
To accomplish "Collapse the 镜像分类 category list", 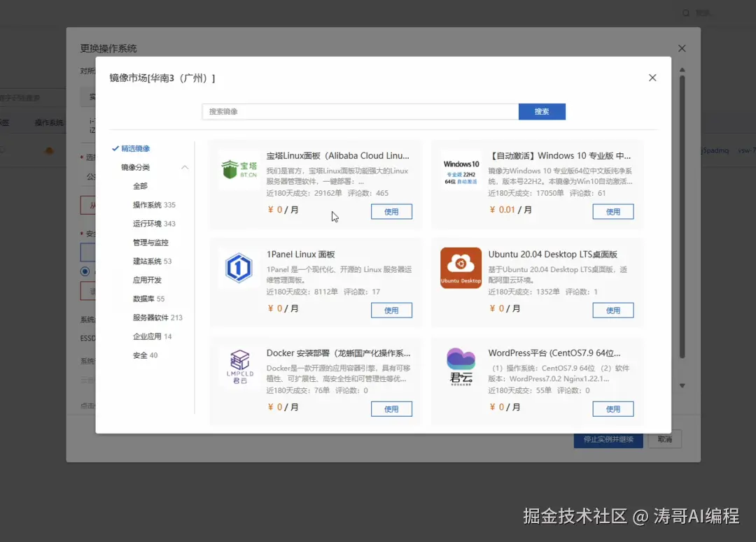I will tap(185, 167).
